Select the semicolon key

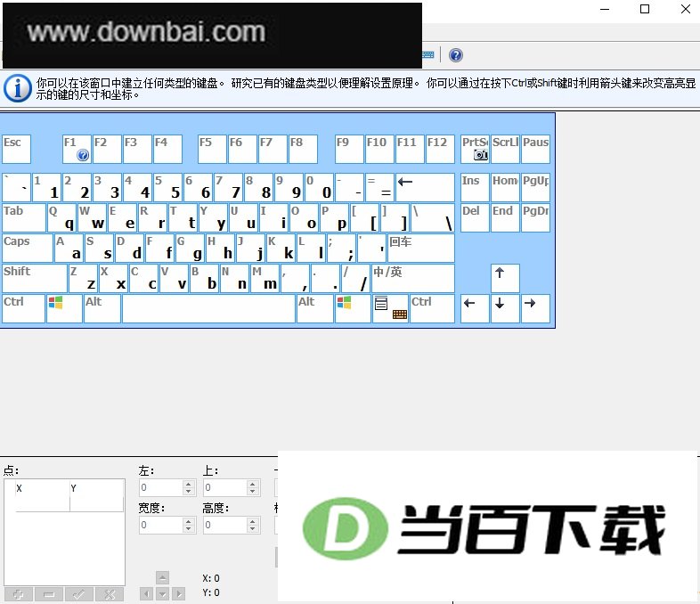click(x=341, y=248)
